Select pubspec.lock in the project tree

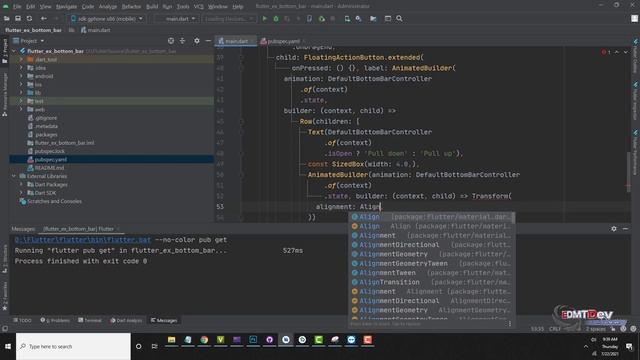pos(49,151)
